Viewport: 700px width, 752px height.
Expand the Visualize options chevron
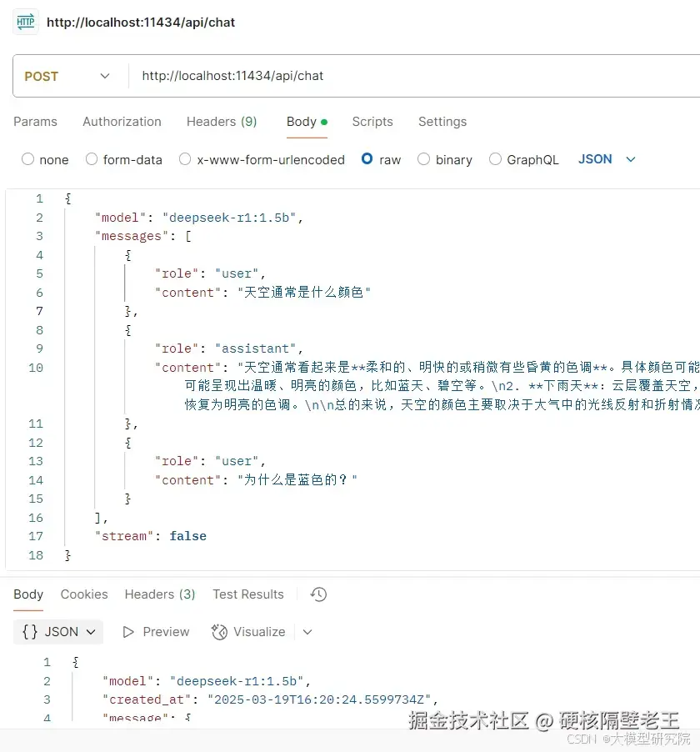[x=307, y=632]
